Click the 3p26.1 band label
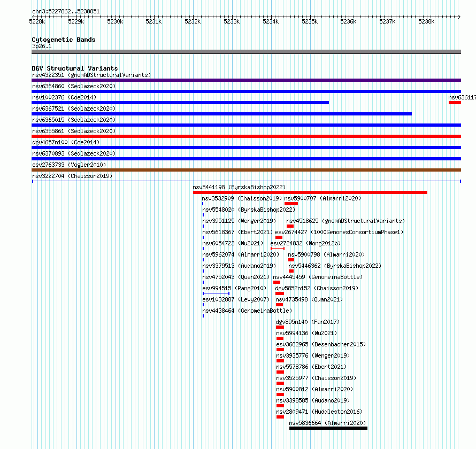 [42, 46]
